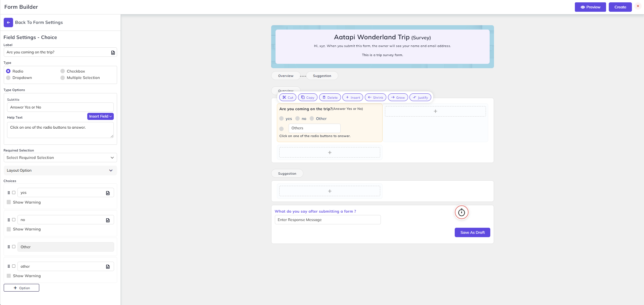Screen dimensions: 644x305
Task: Click into the Help Text textarea
Action: (60, 130)
